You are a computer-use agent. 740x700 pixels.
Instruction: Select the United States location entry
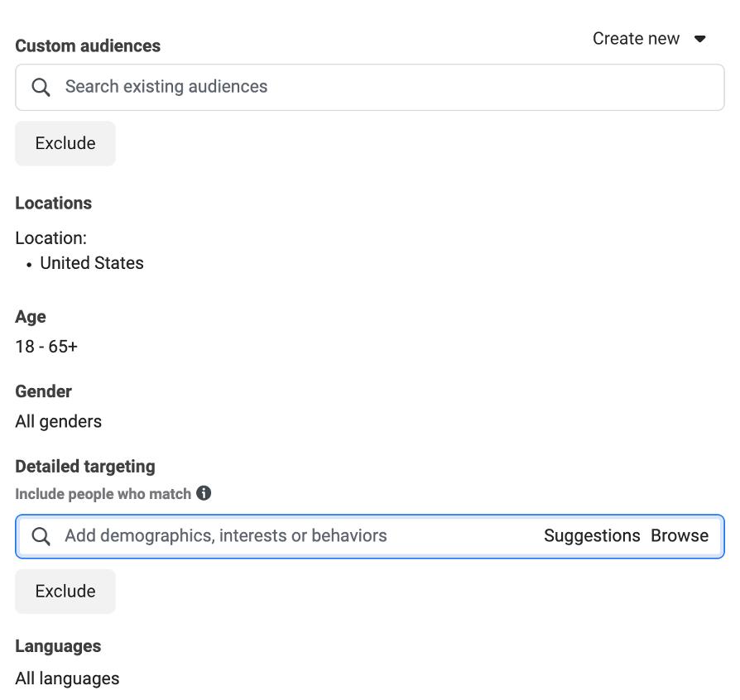92,263
